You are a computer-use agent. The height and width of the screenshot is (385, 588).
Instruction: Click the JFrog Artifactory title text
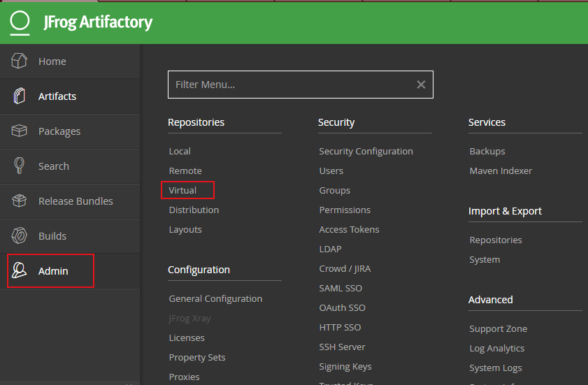[98, 22]
